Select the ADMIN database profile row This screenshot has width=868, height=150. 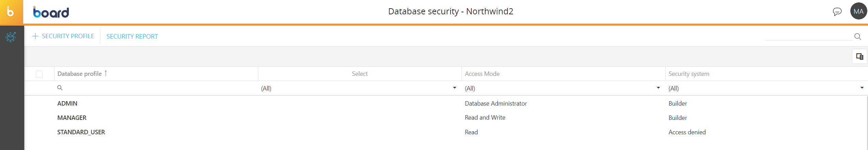point(67,104)
